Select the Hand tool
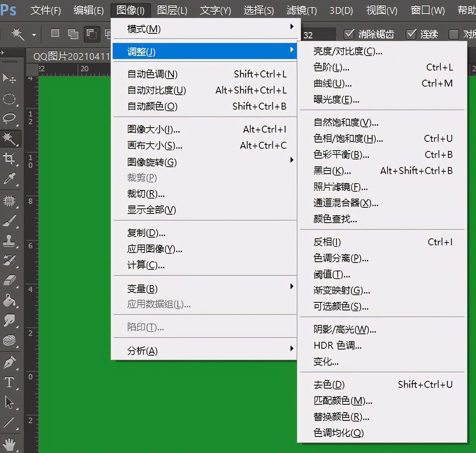This screenshot has height=453, width=476. click(x=9, y=444)
